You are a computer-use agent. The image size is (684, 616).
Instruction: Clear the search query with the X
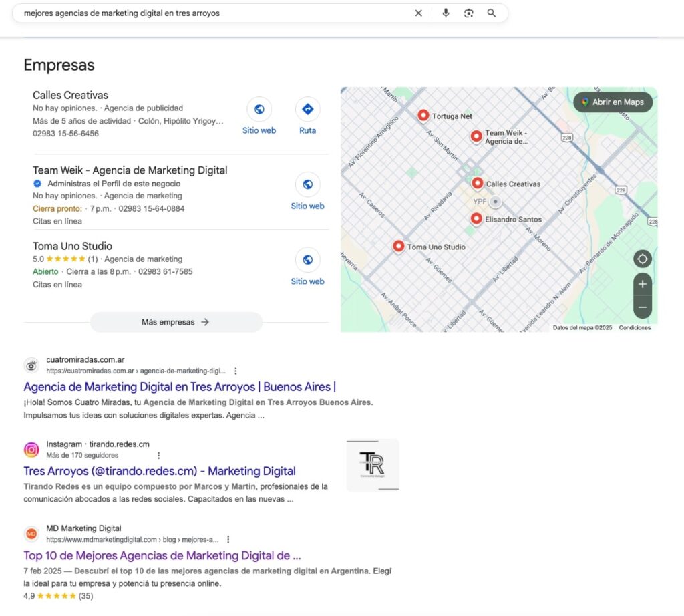419,13
